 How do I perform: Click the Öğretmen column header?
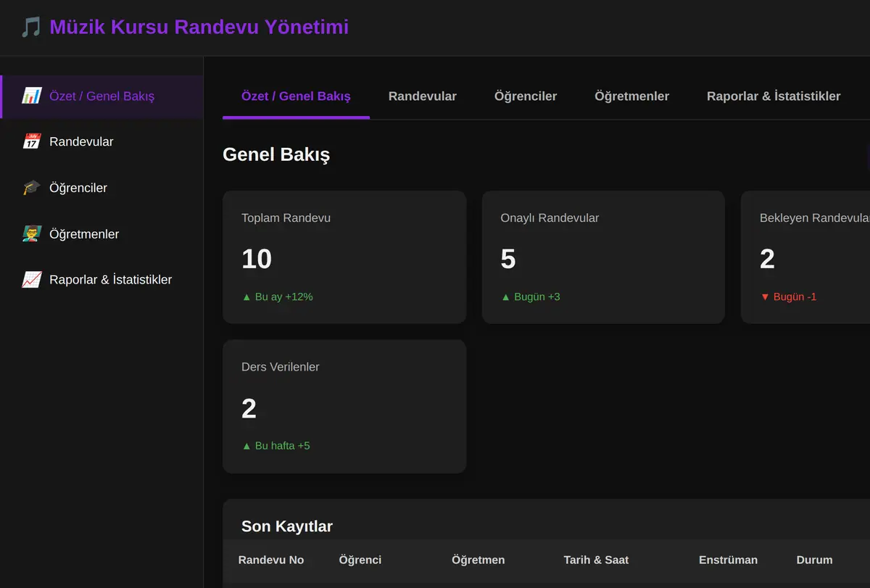pos(478,560)
